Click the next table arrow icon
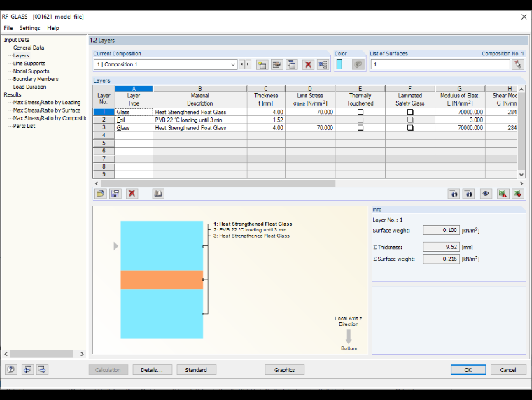This screenshot has height=400, width=532. pyautogui.click(x=42, y=369)
